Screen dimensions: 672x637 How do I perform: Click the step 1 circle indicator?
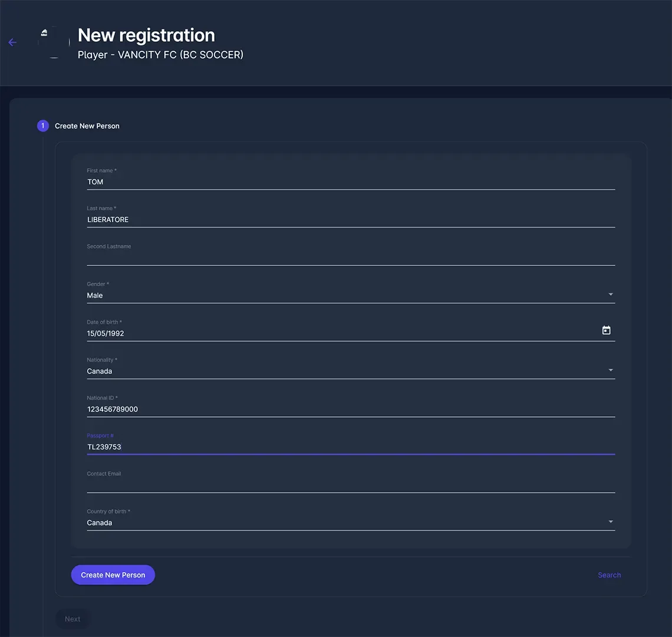[42, 126]
